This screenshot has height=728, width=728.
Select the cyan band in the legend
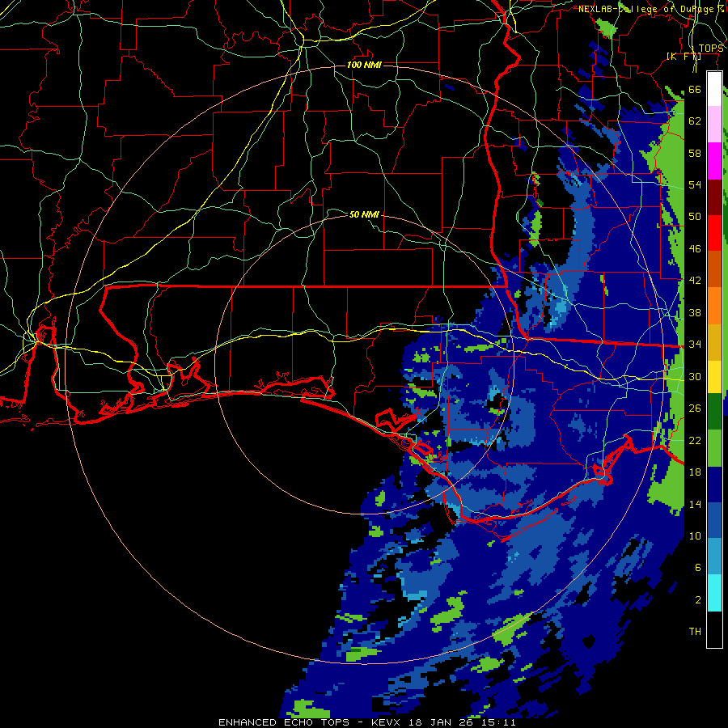coord(714,593)
